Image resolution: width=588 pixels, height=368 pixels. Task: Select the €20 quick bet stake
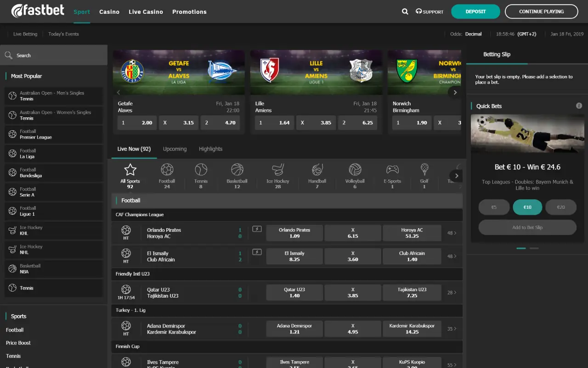pyautogui.click(x=561, y=207)
